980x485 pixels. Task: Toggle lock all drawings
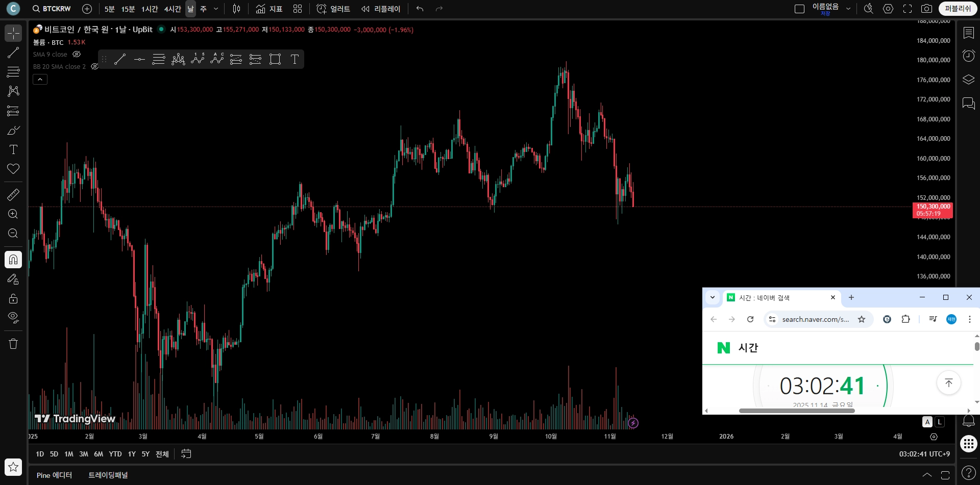pos(13,298)
